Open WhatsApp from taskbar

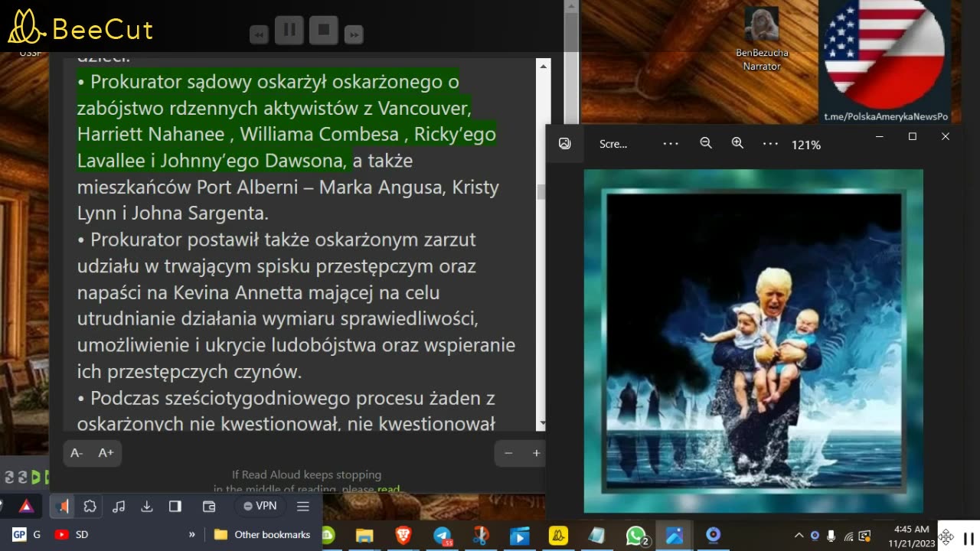pos(636,535)
